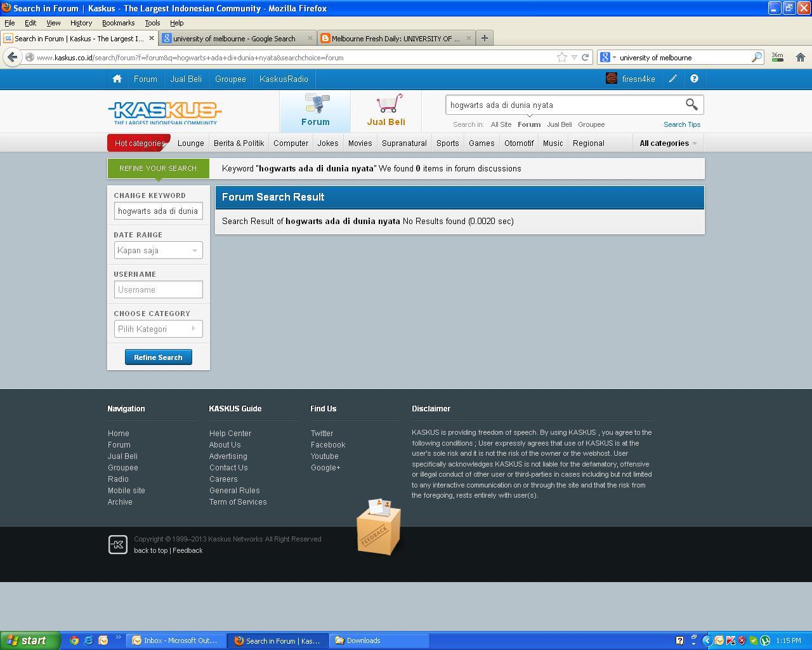Open the Regional category
812x650 pixels.
tap(589, 143)
